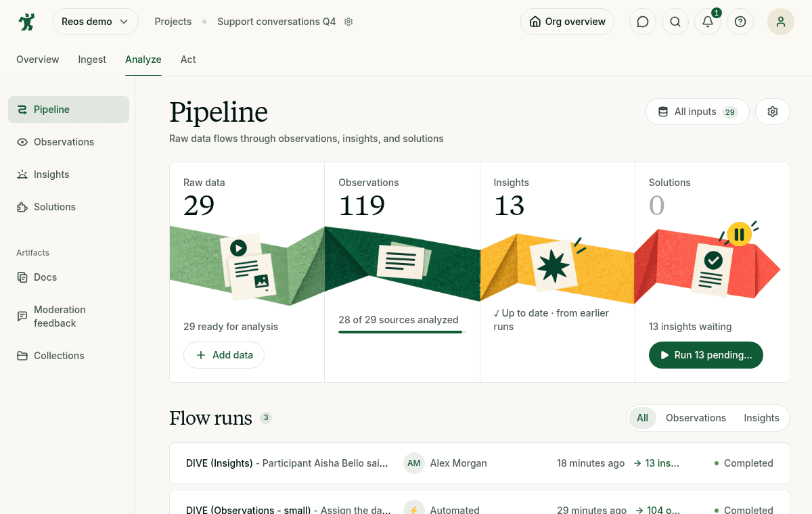
Task: Click the Solutions count 0
Action: [x=657, y=206]
